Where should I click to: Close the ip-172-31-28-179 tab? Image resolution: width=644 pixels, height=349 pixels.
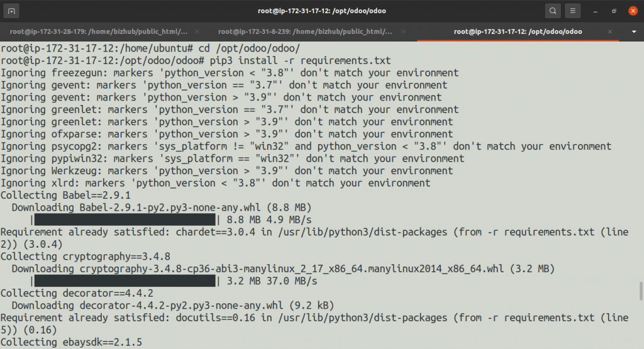(x=197, y=31)
